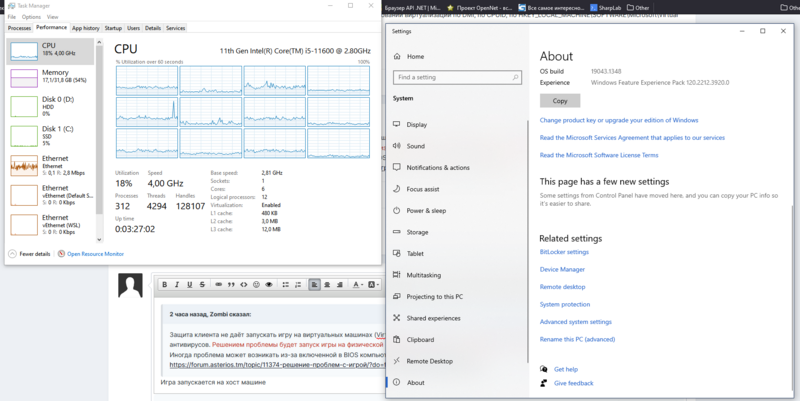Select the first Ethernet adapter in Task Manager
800x401 pixels.
50,166
